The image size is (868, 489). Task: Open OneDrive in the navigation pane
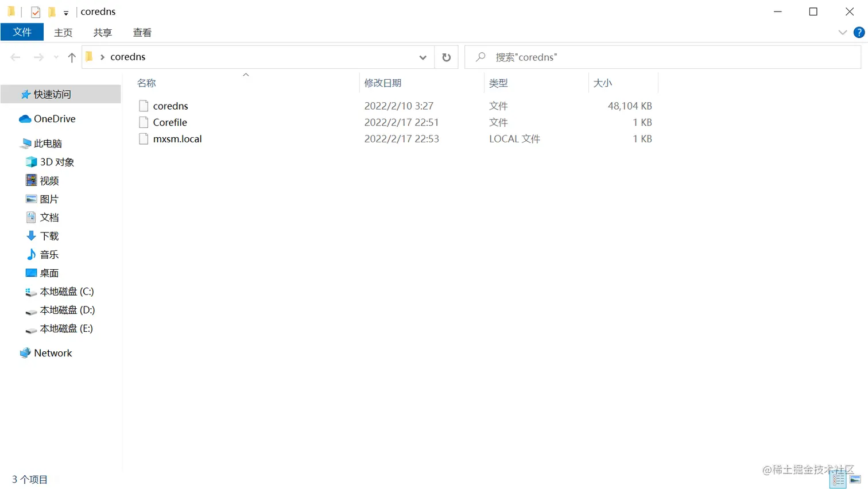(x=55, y=119)
